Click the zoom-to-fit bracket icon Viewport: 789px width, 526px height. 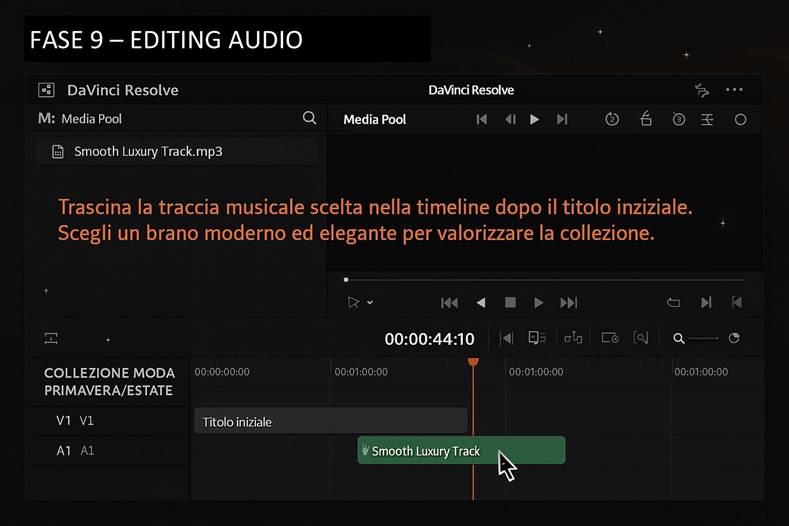coord(641,338)
